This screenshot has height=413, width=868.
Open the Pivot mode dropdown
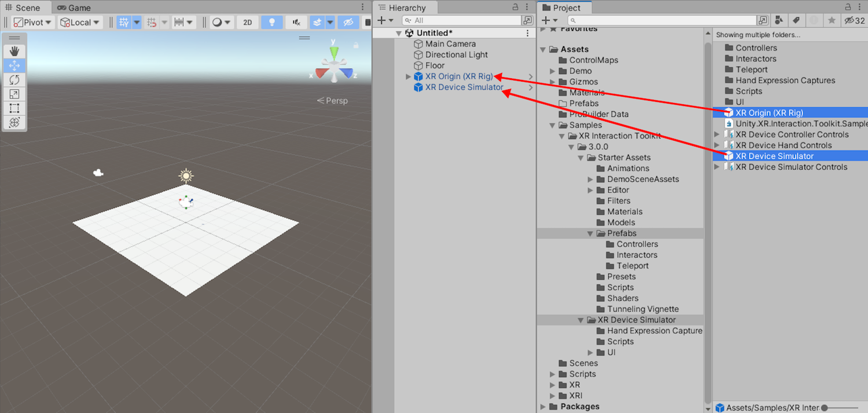[32, 21]
